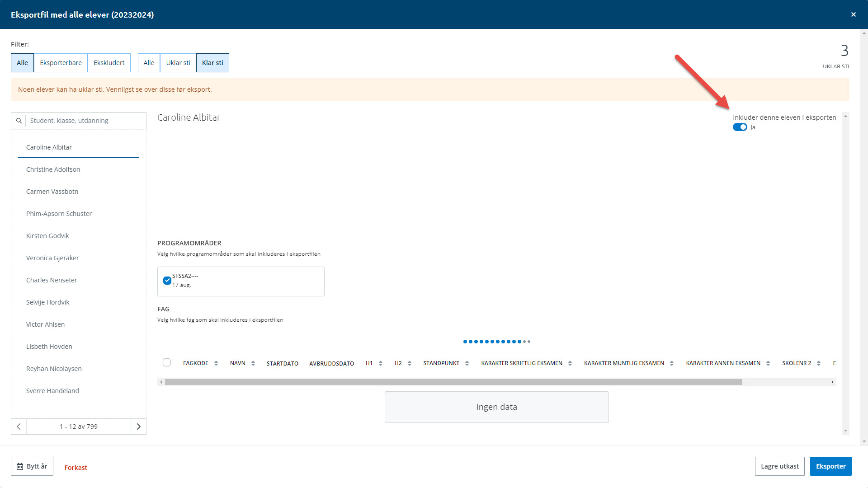
Task: Select student Carmen Vassbotn
Action: [79, 192]
